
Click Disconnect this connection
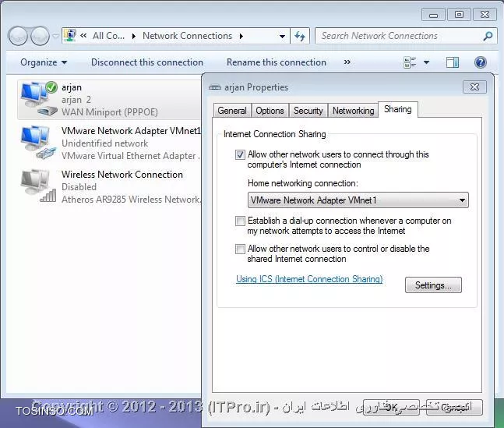(x=147, y=62)
